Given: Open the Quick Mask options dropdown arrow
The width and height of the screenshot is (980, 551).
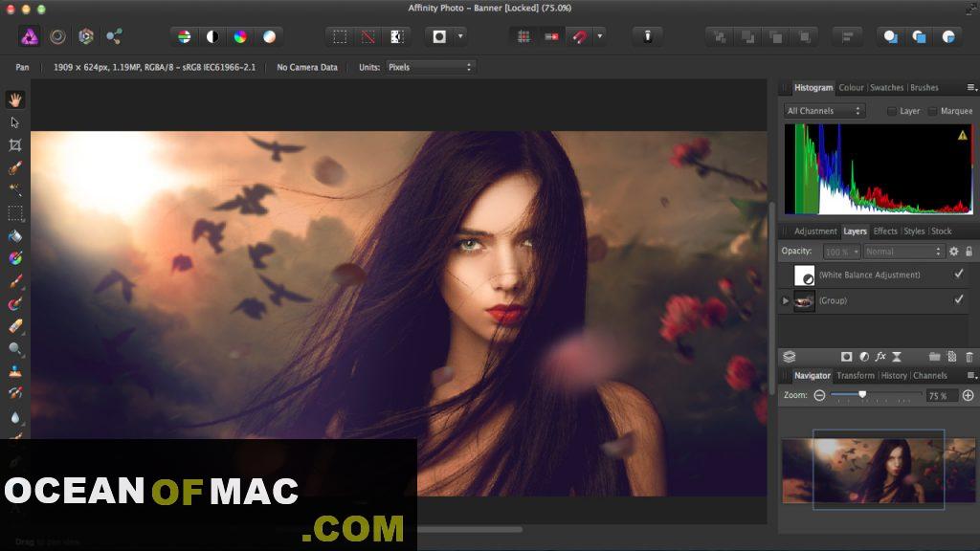Looking at the screenshot, I should [x=460, y=36].
